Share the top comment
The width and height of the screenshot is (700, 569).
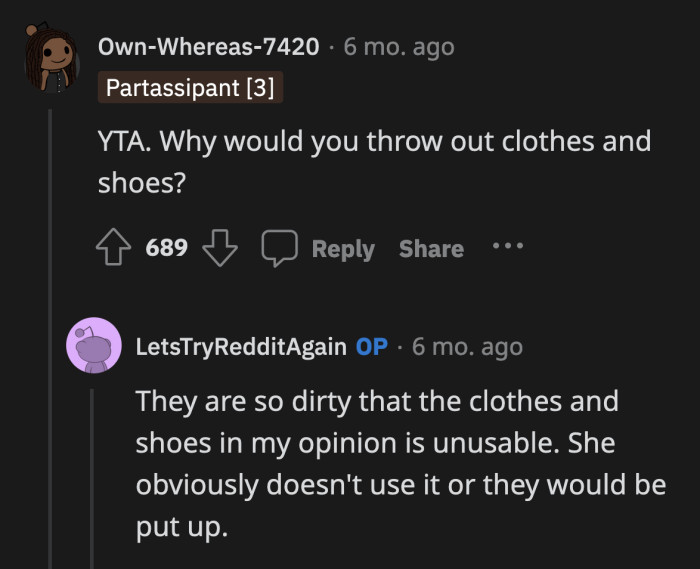pos(431,249)
